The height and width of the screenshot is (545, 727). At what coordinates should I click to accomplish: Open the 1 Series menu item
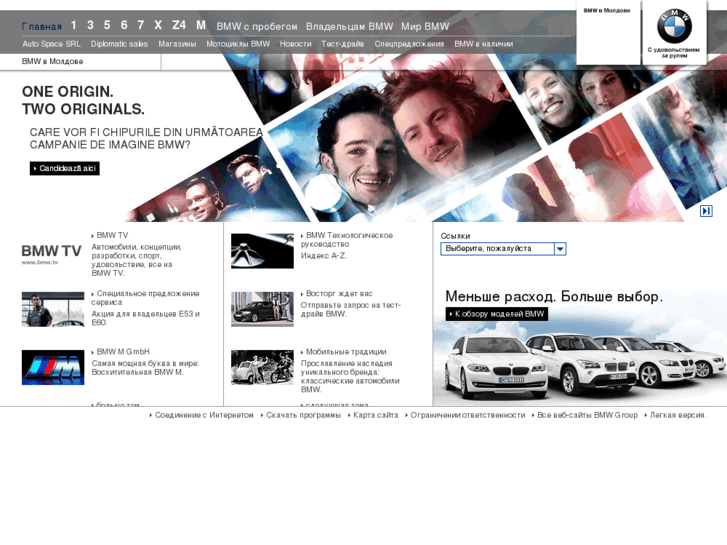pos(74,25)
